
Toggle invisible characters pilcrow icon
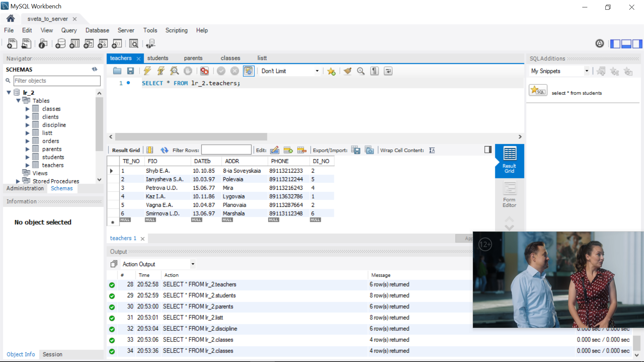[x=374, y=71]
